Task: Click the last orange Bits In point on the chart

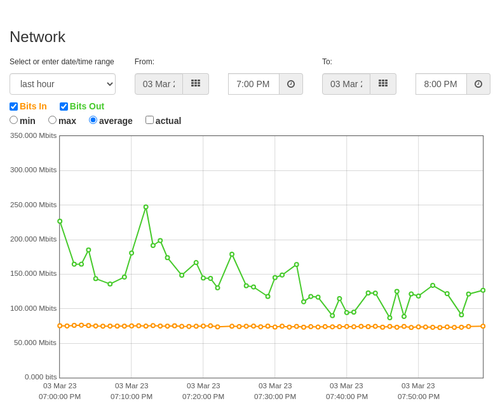Action: [x=483, y=326]
